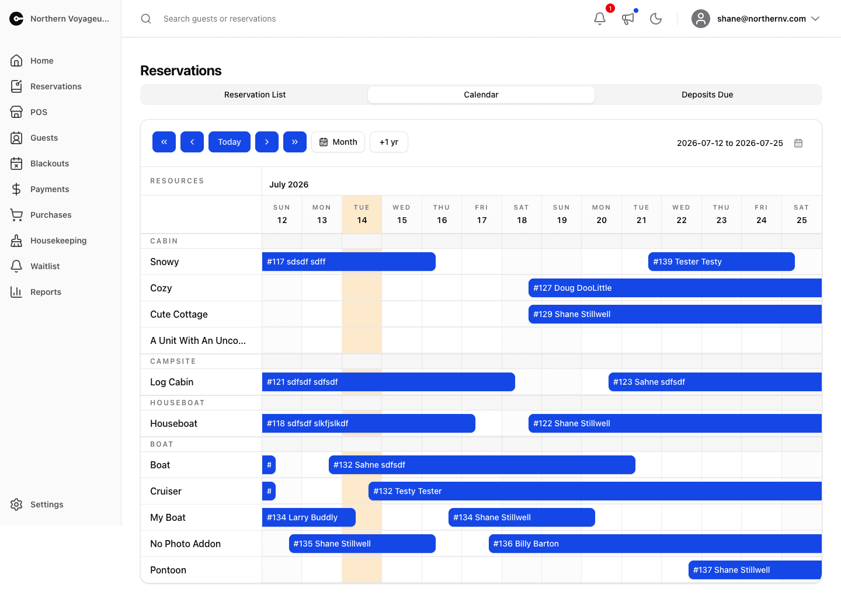Click the SUN 12 column header
The image size is (841, 616).
pyautogui.click(x=282, y=214)
